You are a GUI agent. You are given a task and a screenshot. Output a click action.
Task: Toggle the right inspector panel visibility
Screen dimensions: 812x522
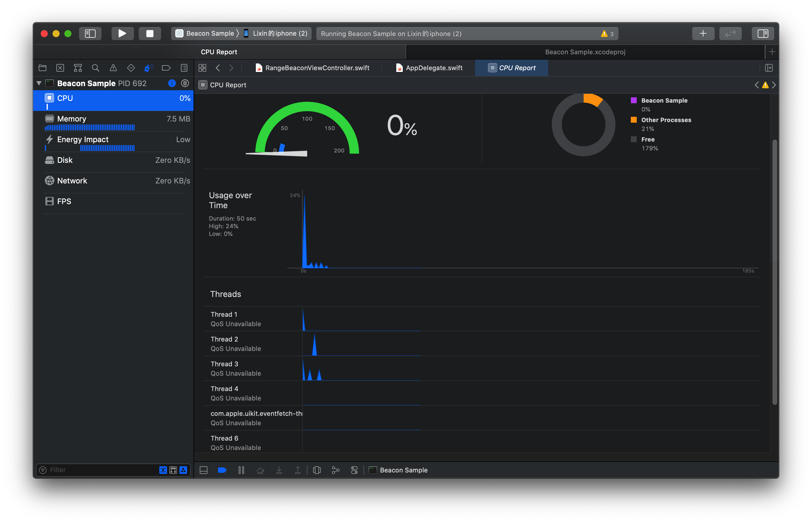(x=762, y=34)
